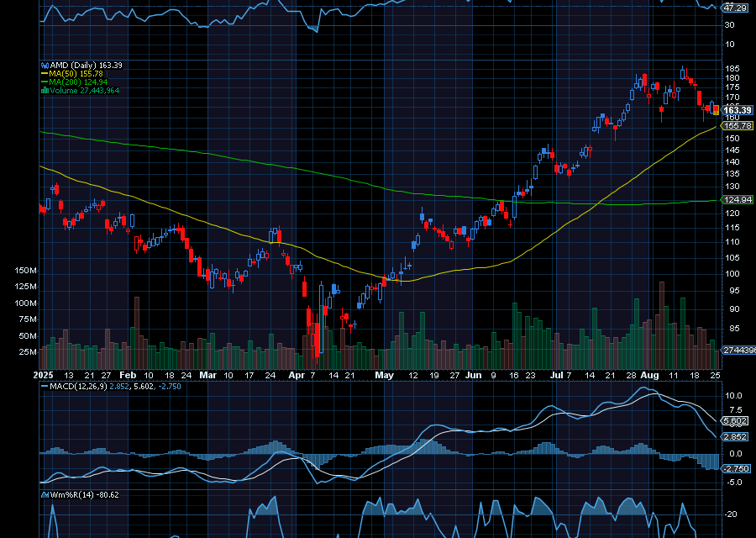Click the 28 date label in July
756x538 pixels.
coord(631,375)
